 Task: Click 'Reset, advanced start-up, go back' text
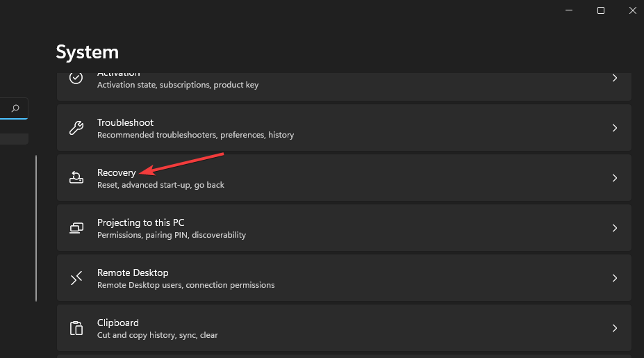[160, 185]
